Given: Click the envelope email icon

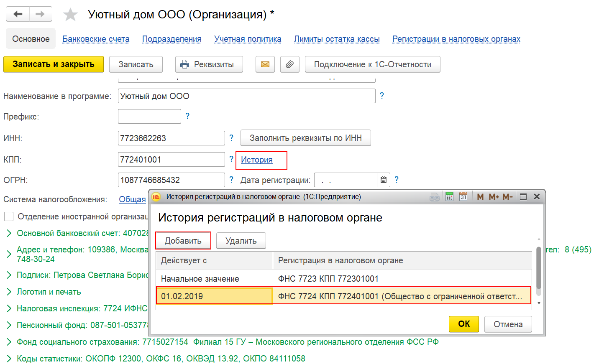Looking at the screenshot, I should 265,64.
